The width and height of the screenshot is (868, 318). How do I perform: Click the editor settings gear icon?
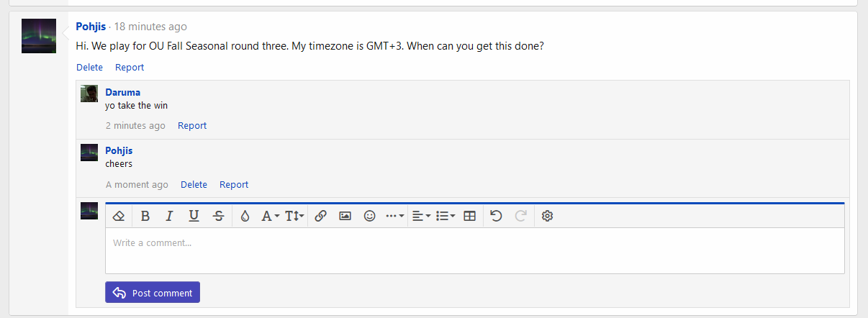[547, 216]
